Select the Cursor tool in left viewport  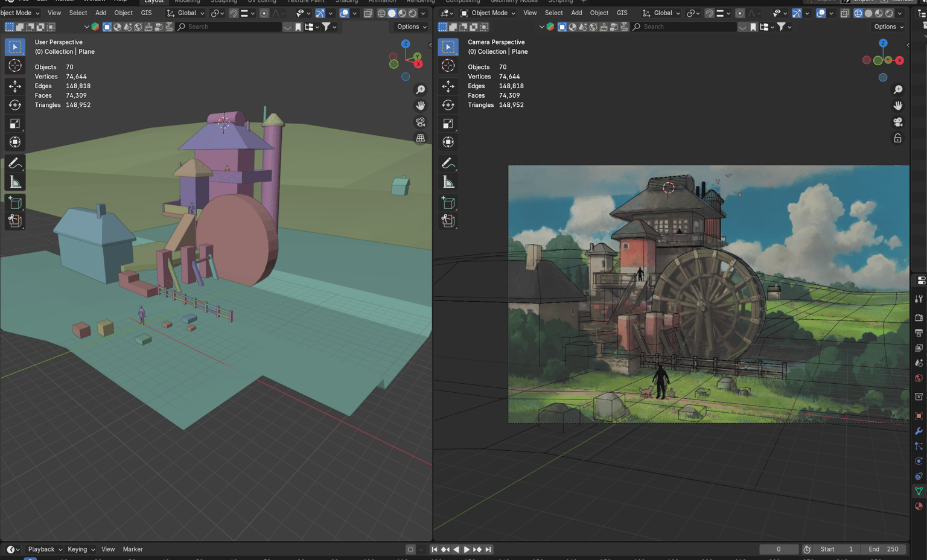15,65
